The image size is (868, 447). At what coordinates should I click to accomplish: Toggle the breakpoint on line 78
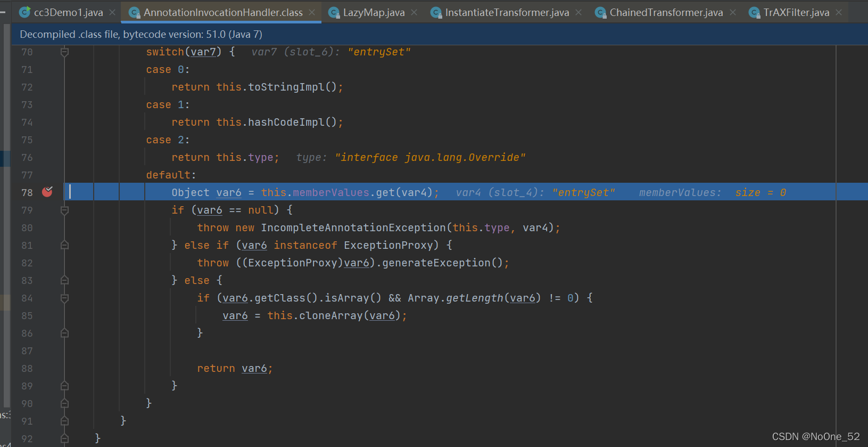[47, 192]
